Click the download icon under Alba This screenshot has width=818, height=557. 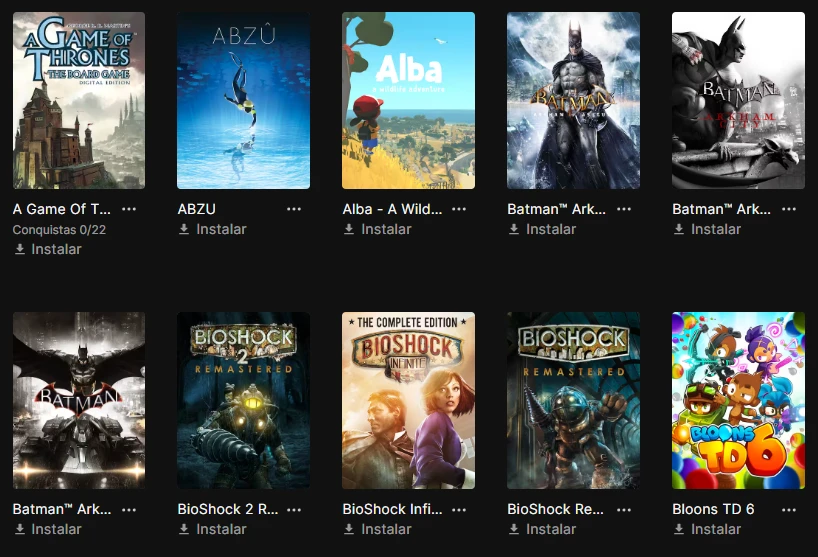coord(348,229)
